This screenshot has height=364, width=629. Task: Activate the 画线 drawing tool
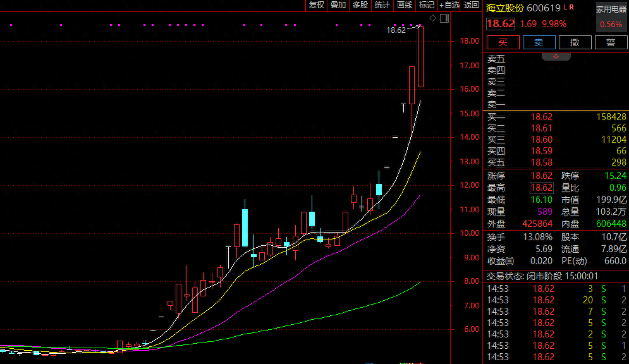tap(405, 5)
